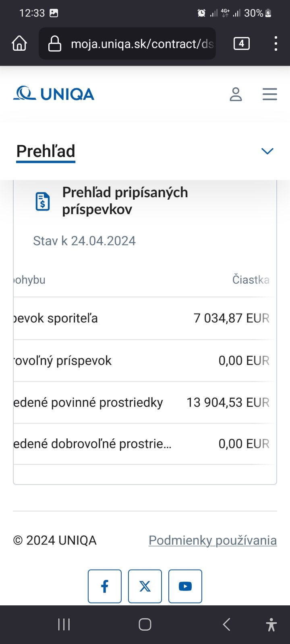The width and height of the screenshot is (290, 644).
Task: Open UNIQA Facebook page icon
Action: [x=105, y=586]
